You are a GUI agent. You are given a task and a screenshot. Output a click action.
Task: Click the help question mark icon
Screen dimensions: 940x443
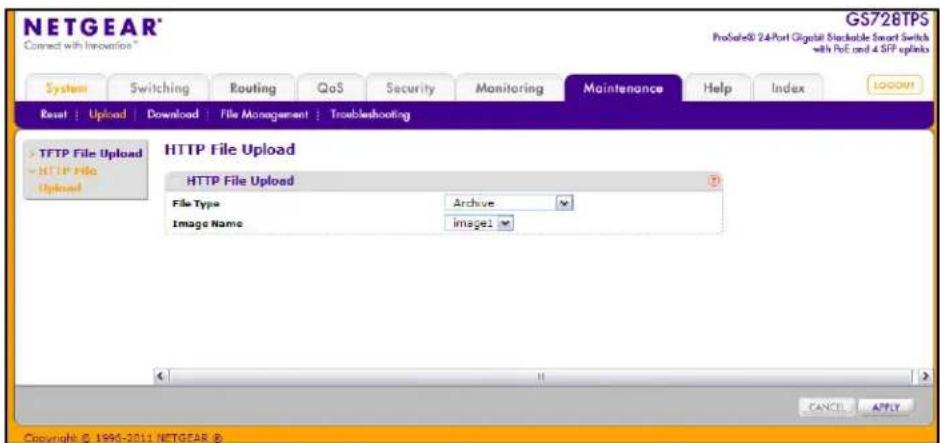point(713,180)
